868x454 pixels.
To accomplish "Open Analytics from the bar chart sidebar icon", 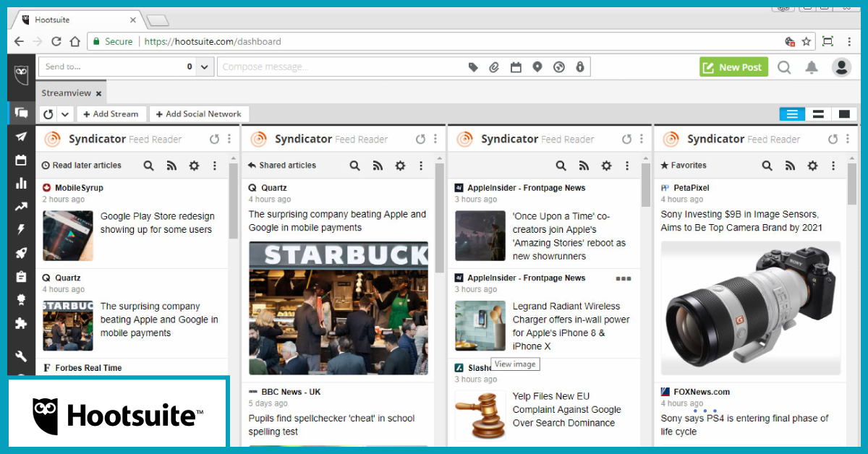I will (x=21, y=183).
